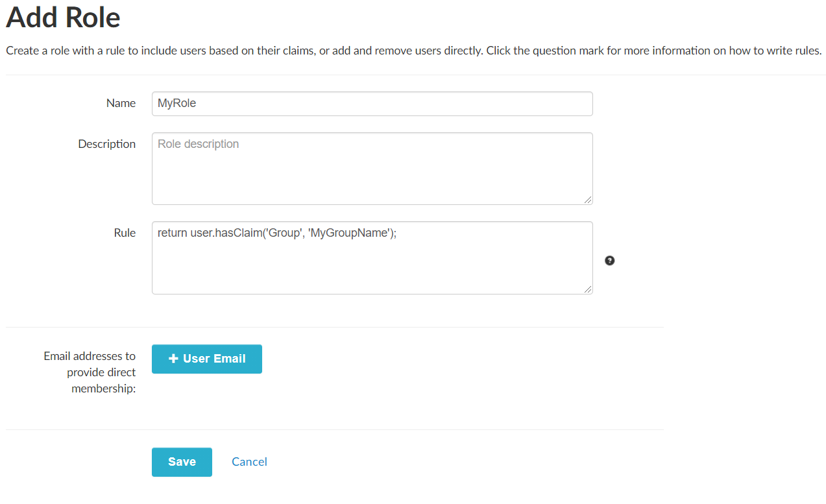Click the 'Email addresses to provide direct membership' label
The height and width of the screenshot is (504, 826).
pos(90,372)
